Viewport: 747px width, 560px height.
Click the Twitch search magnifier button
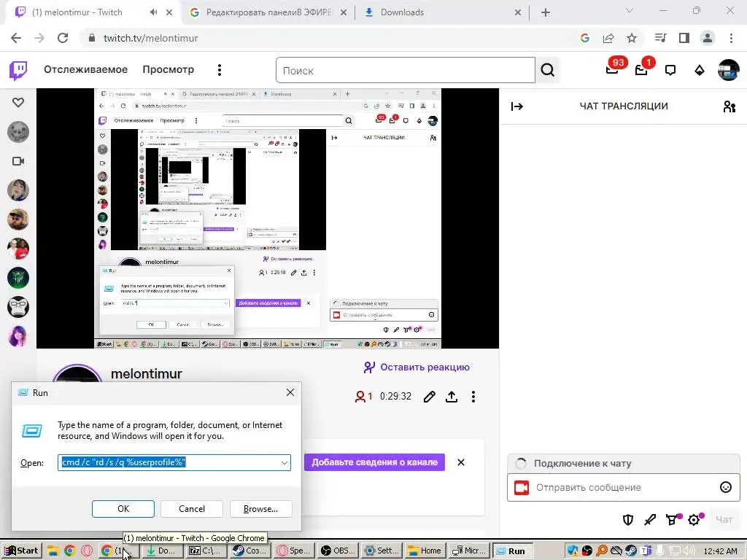pos(547,71)
